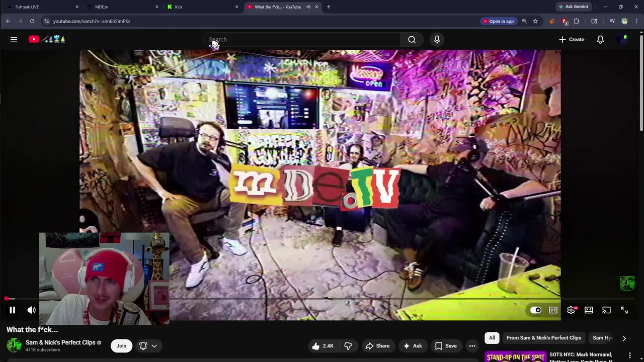Image resolution: width=644 pixels, height=362 pixels.
Task: Open Sam & Nick's Perfect Clips channel
Action: click(x=60, y=342)
